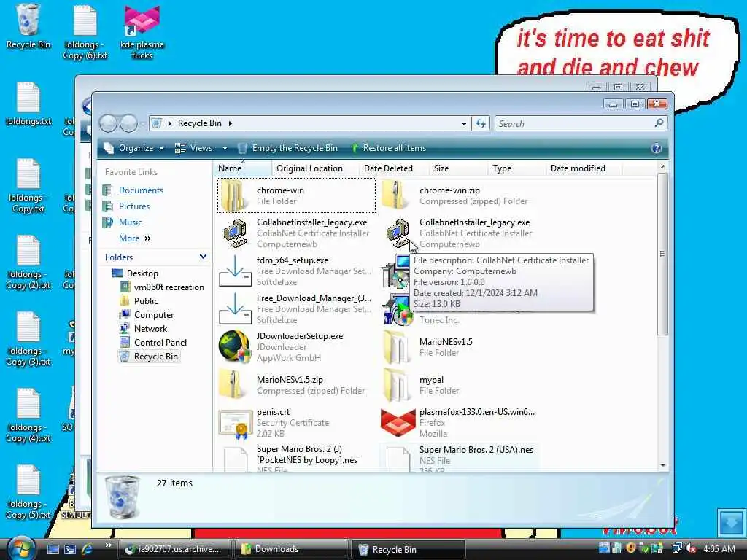Select left CollabnetInstaller_legacy.exe computer icon
The height and width of the screenshot is (560, 747).
[x=235, y=233]
